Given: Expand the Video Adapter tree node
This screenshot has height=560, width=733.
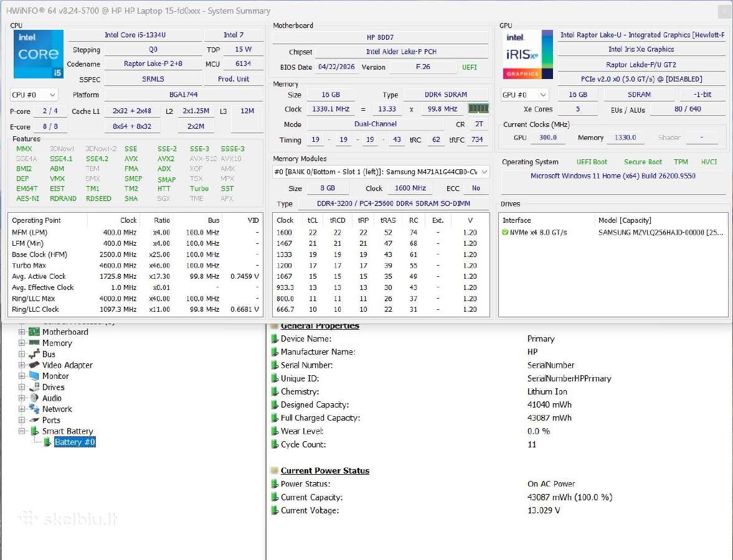Looking at the screenshot, I should pos(22,365).
